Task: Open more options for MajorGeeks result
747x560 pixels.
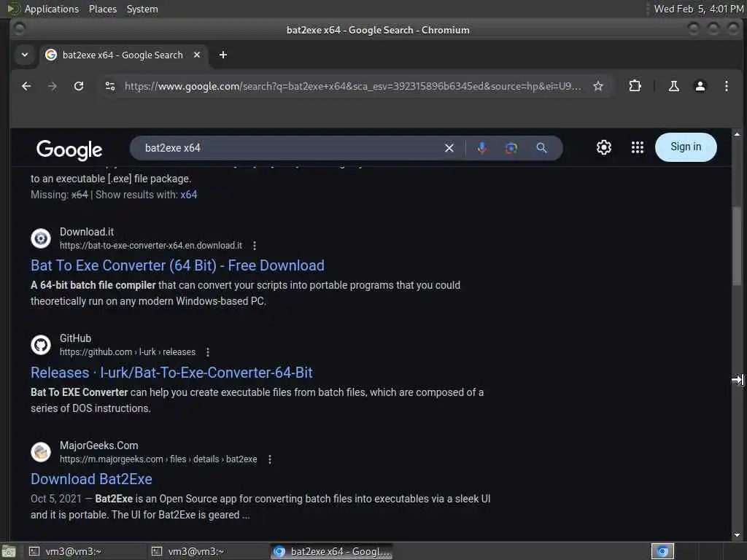Action: click(270, 459)
